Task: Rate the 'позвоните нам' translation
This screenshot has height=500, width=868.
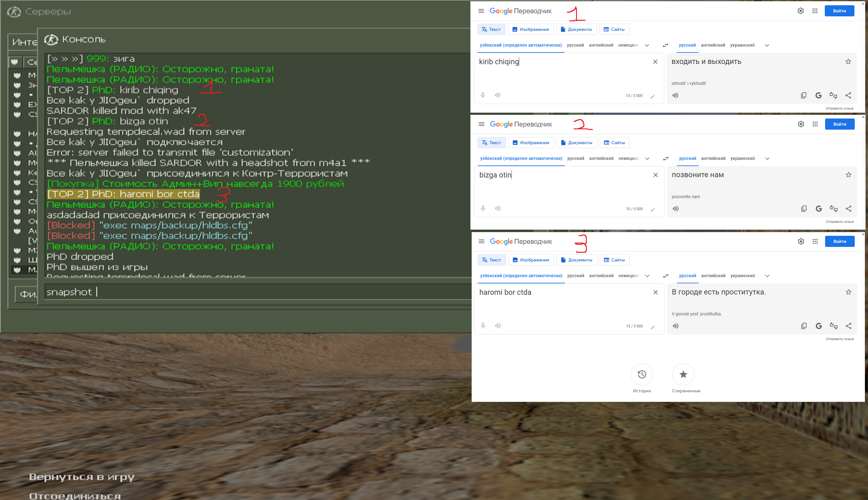Action: click(x=833, y=209)
